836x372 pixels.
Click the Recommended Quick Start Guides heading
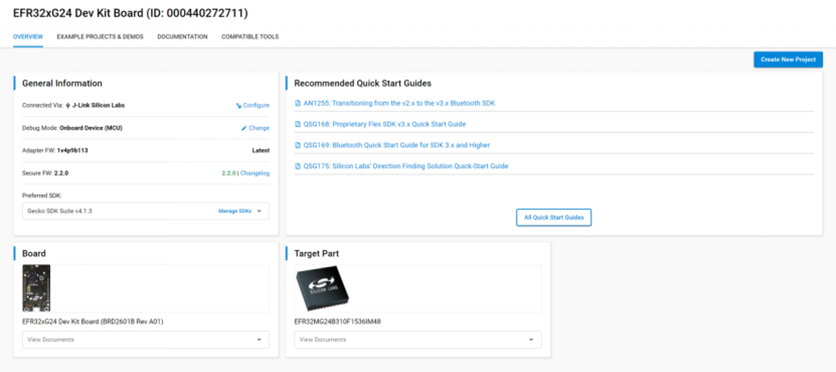pyautogui.click(x=363, y=83)
